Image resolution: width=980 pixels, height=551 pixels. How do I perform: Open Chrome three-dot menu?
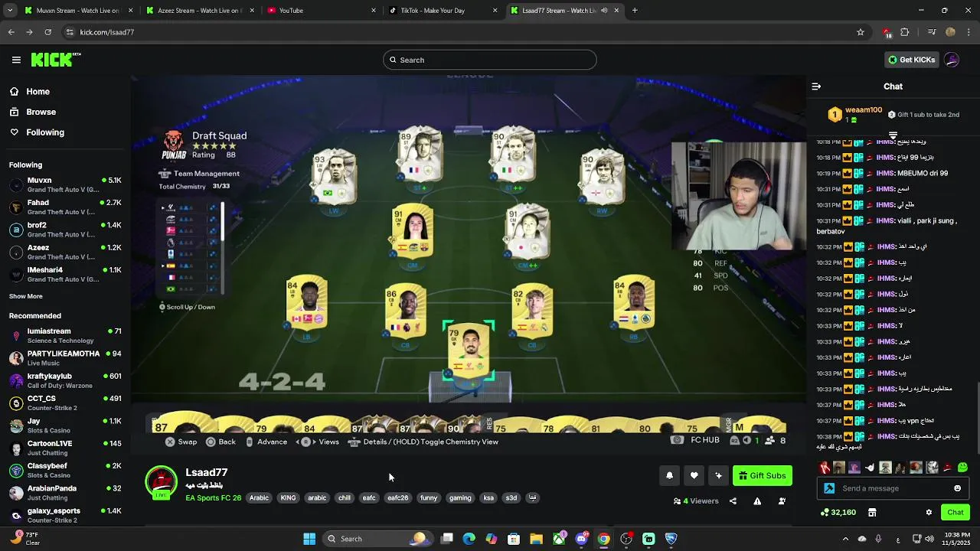click(969, 32)
